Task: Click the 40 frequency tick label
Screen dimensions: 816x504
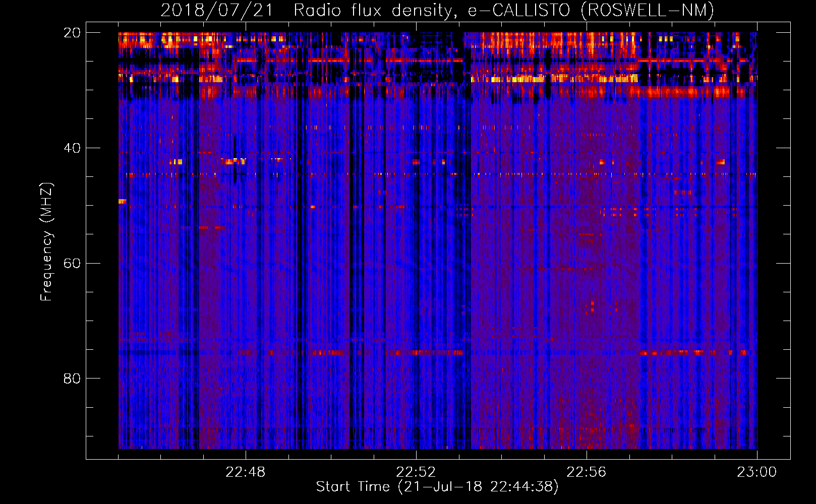Action: click(72, 148)
